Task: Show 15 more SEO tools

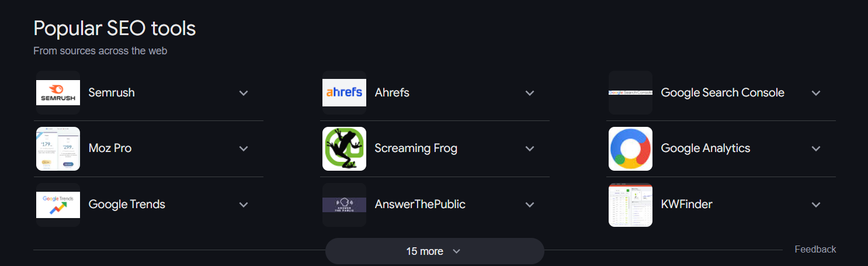Action: (435, 251)
